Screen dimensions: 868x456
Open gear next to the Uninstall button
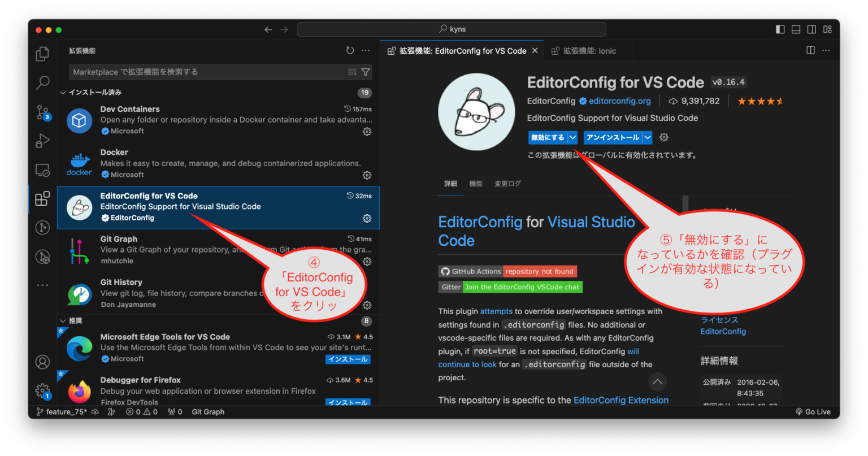pos(664,137)
